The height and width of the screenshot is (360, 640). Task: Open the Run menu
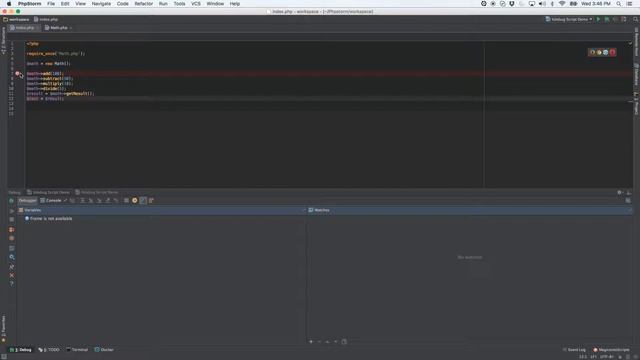[163, 4]
